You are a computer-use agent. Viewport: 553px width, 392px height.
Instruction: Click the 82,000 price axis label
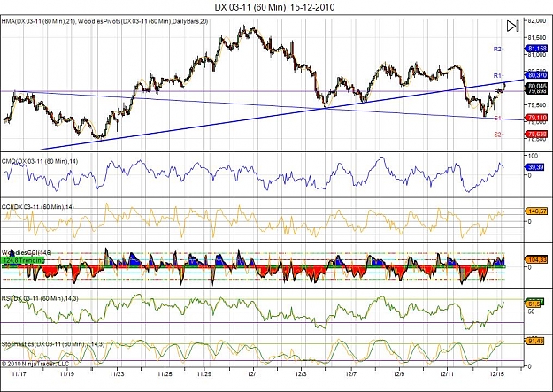pyautogui.click(x=536, y=21)
